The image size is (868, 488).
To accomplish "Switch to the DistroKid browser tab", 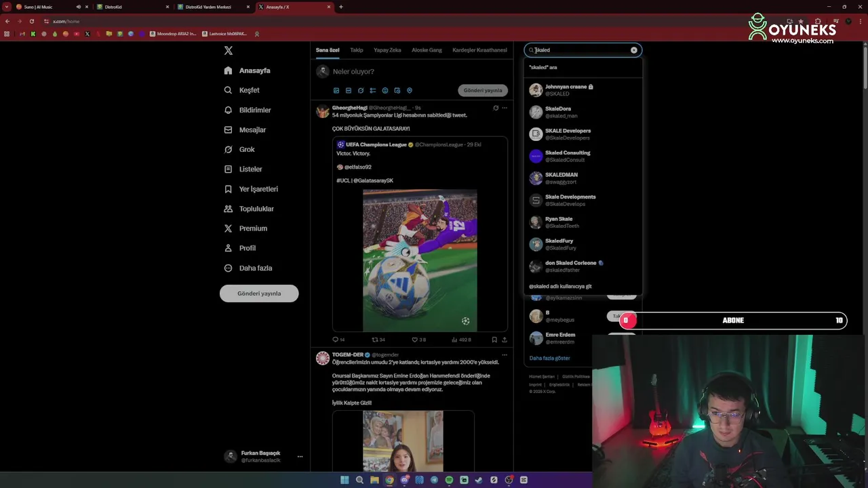I will [132, 7].
